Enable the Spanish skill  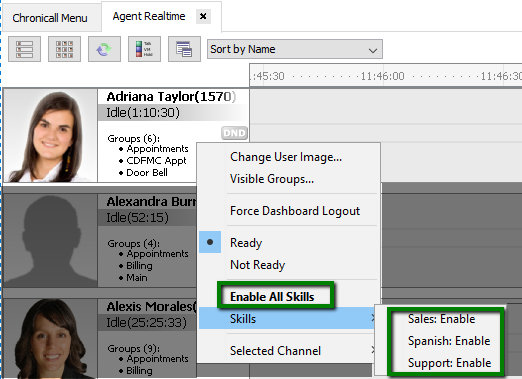pos(449,341)
